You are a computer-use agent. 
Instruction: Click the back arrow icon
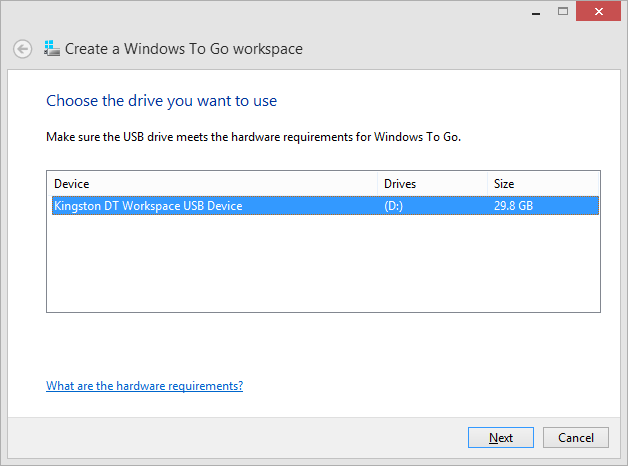tap(22, 49)
